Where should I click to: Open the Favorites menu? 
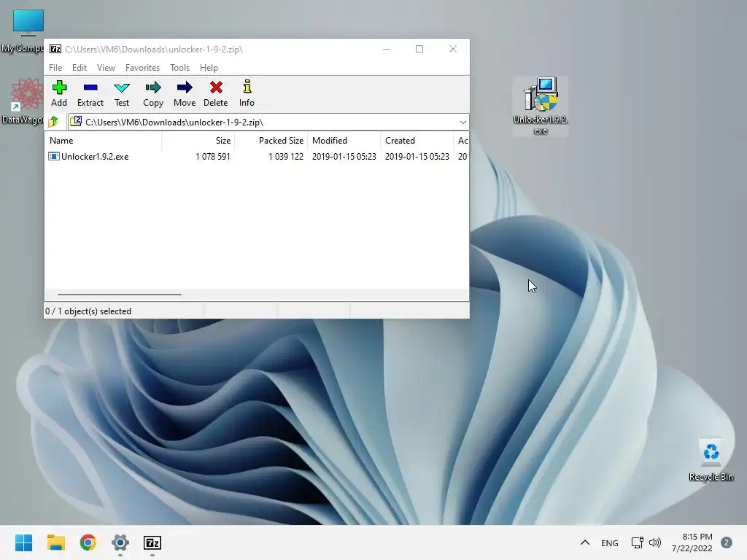pos(142,68)
